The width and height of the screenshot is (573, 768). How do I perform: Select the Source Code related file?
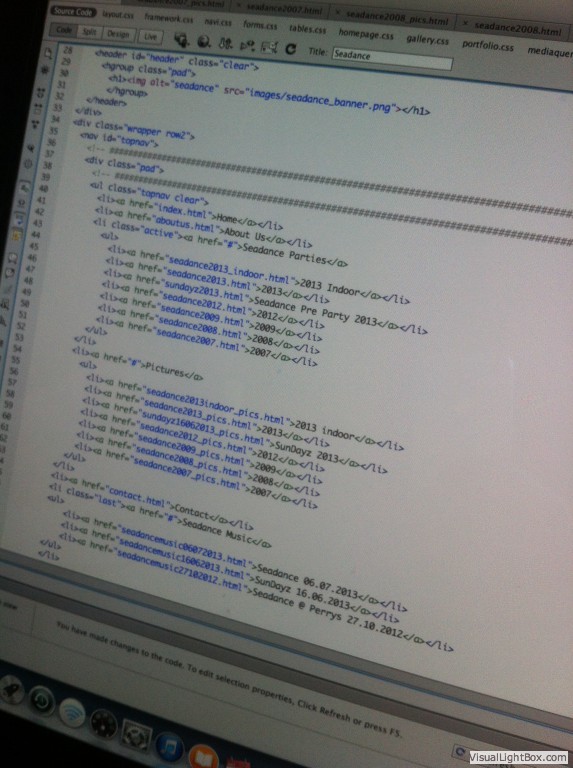pyautogui.click(x=73, y=10)
